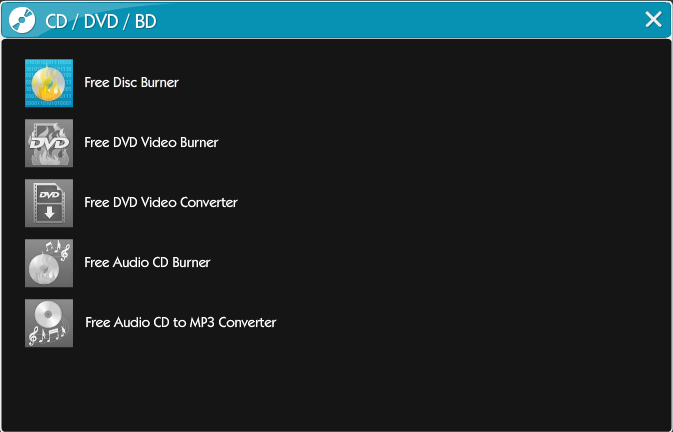
Task: Select the "Free DVD Video Burner" text
Action: pyautogui.click(x=151, y=142)
